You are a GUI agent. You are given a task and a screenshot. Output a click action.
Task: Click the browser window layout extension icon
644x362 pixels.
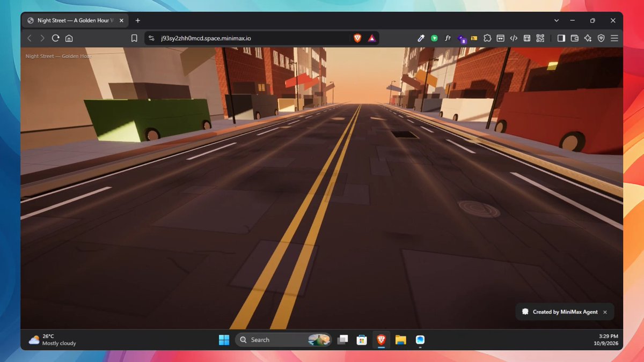click(x=527, y=38)
